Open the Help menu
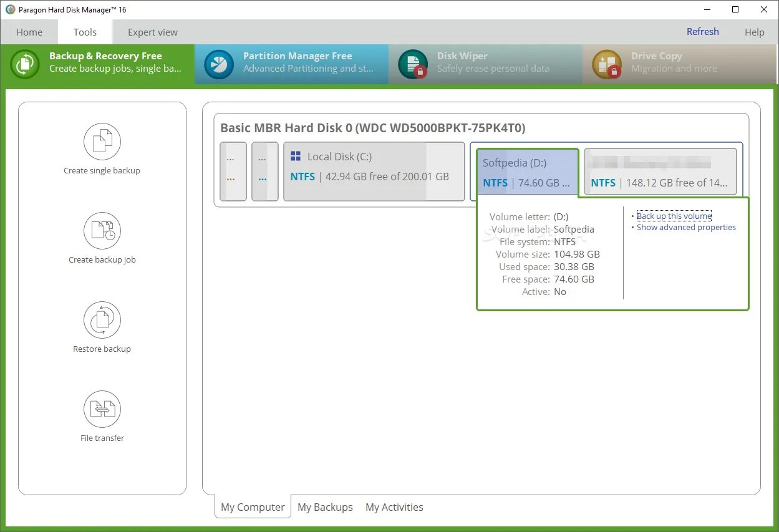Screen dimensions: 779x532 (x=755, y=32)
